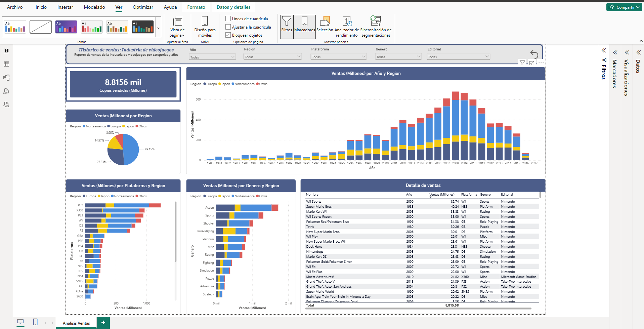Switch to Table view in left sidebar
This screenshot has width=644, height=329.
(6, 64)
